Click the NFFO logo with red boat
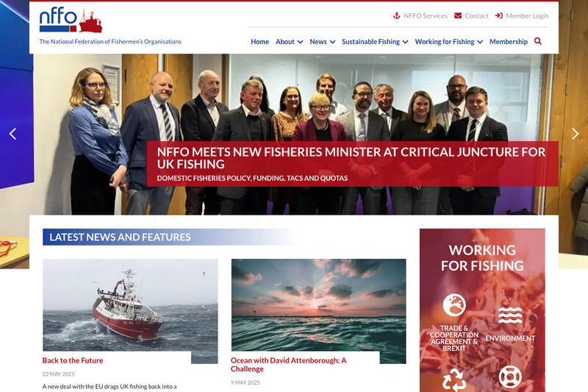The width and height of the screenshot is (588, 392). 71,20
